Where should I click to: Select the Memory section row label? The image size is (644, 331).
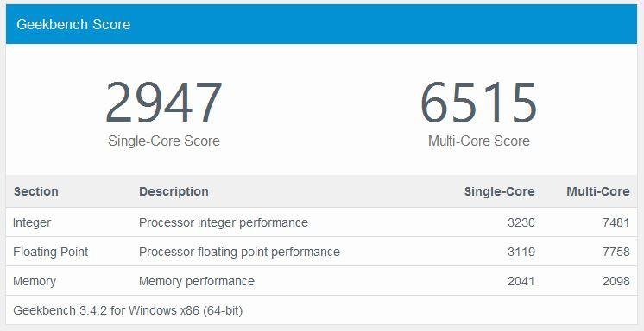(35, 281)
